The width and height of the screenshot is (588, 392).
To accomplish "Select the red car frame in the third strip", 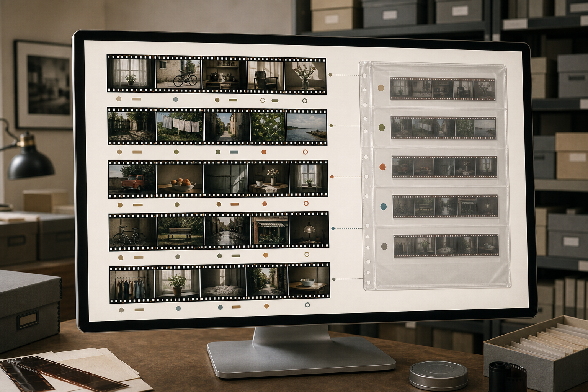I will [132, 179].
